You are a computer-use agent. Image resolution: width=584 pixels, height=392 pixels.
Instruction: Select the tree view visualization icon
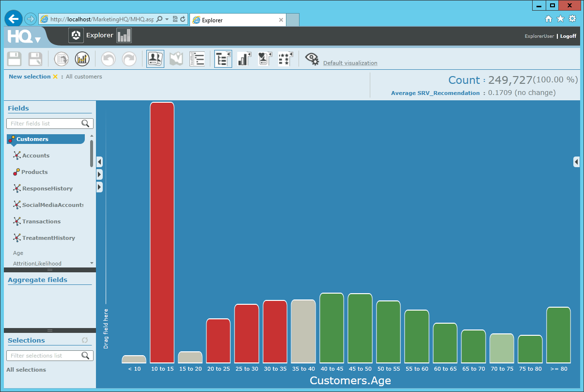coord(223,58)
